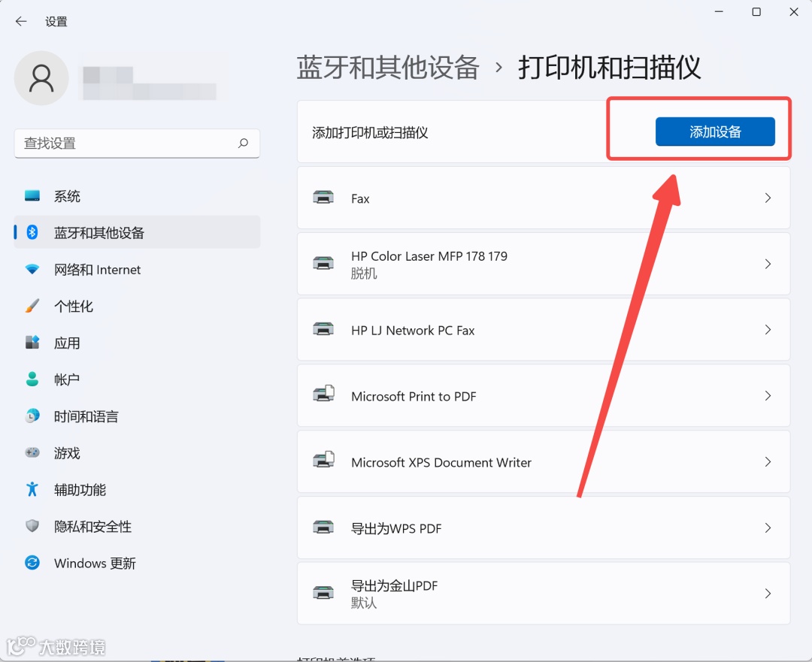Open the 应用 settings page
Image resolution: width=812 pixels, height=662 pixels.
pyautogui.click(x=137, y=343)
